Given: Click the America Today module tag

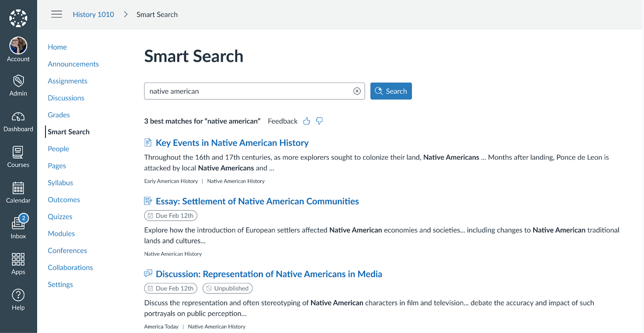Looking at the screenshot, I should click(x=161, y=327).
